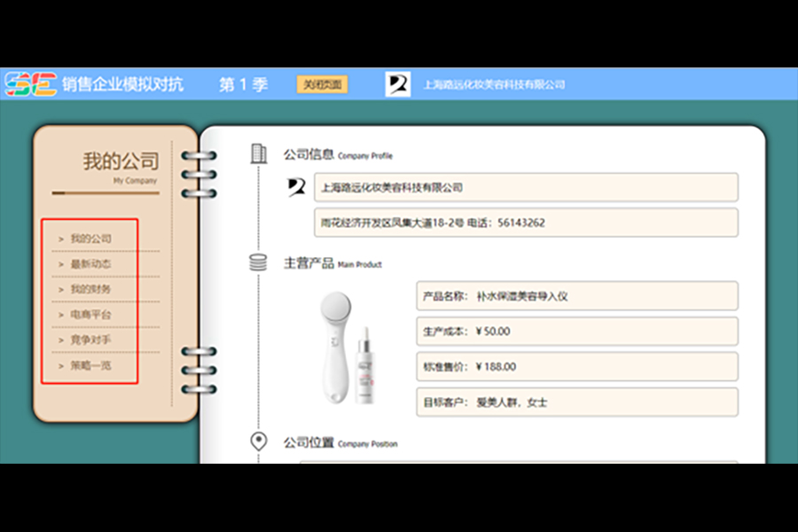798x532 pixels.
Task: Open the 电商平台 sidebar entry
Action: 90,315
